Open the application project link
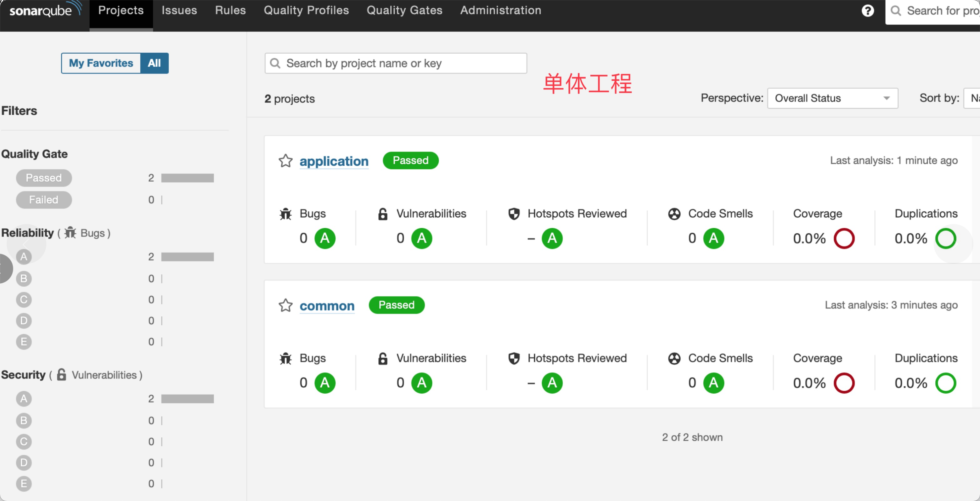The height and width of the screenshot is (501, 980). click(334, 161)
